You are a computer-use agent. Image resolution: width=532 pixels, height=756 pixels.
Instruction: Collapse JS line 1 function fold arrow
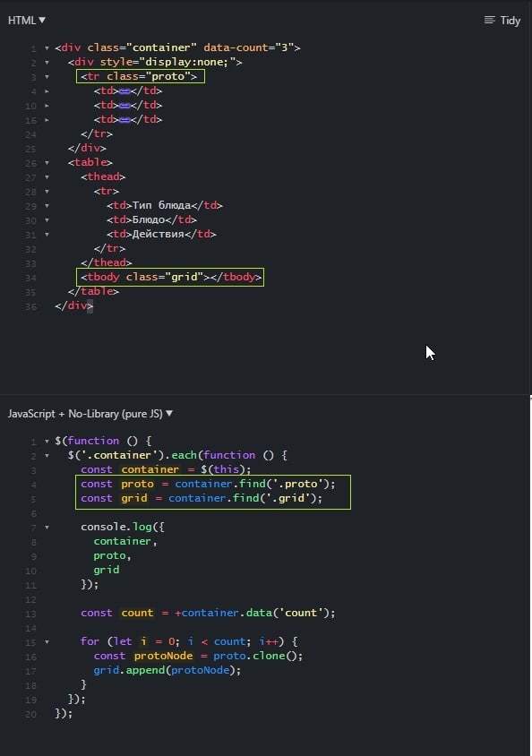coord(47,441)
